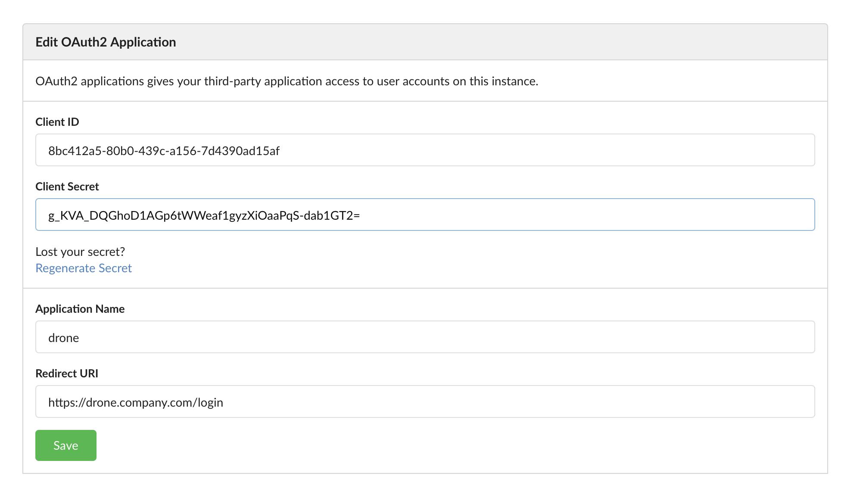The image size is (854, 504).
Task: Click the Redirect URI label
Action: tap(67, 373)
